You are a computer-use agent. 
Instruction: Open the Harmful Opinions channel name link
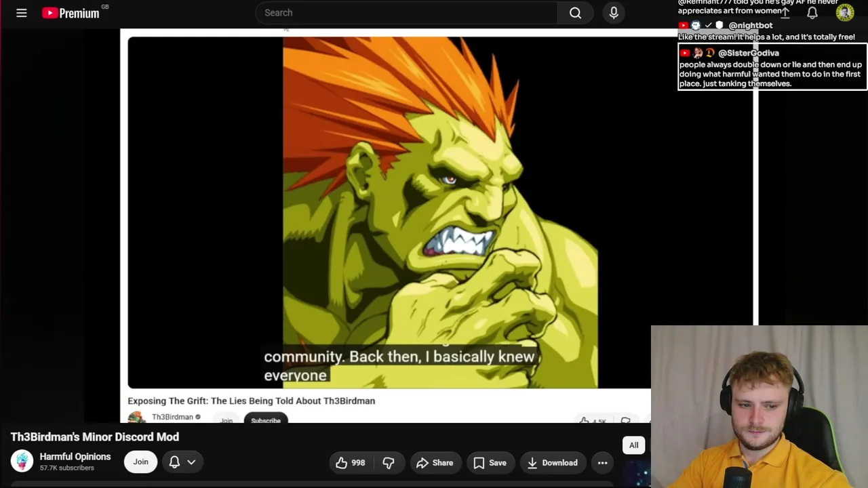pyautogui.click(x=75, y=457)
